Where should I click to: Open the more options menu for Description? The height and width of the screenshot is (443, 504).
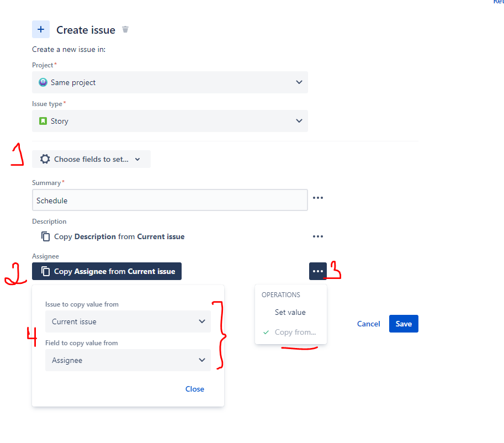pyautogui.click(x=318, y=236)
